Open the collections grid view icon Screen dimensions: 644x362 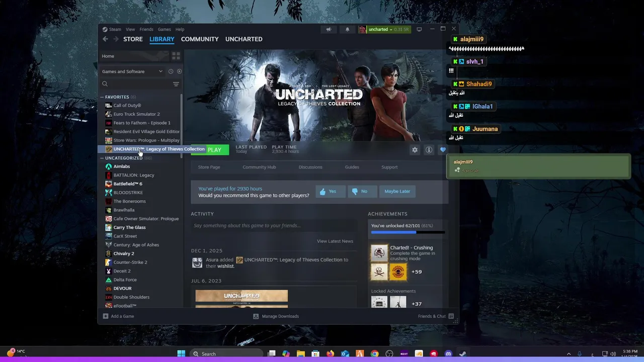pyautogui.click(x=176, y=56)
